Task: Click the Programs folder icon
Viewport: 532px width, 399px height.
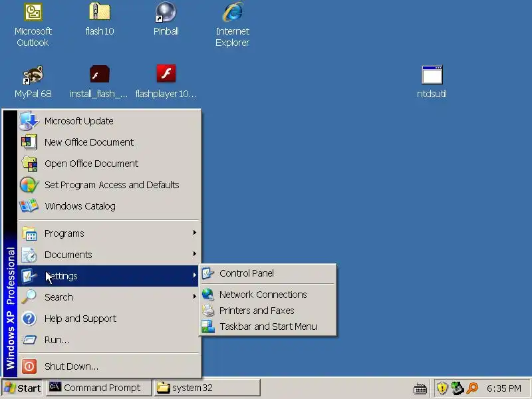Action: point(29,233)
